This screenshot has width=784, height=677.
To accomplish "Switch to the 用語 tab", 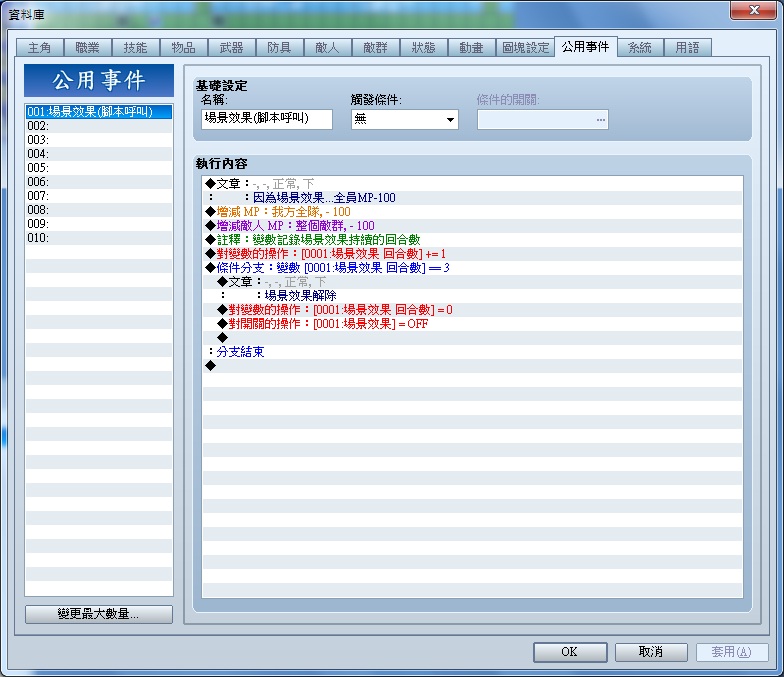I will coord(688,48).
